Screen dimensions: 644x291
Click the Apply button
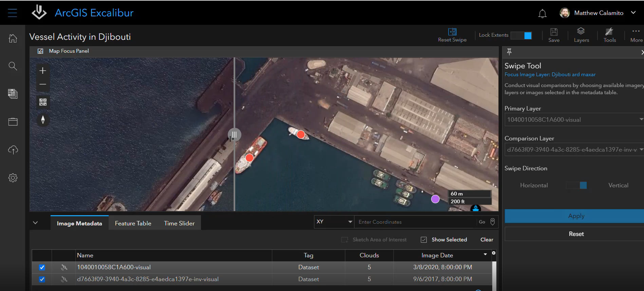tap(576, 216)
